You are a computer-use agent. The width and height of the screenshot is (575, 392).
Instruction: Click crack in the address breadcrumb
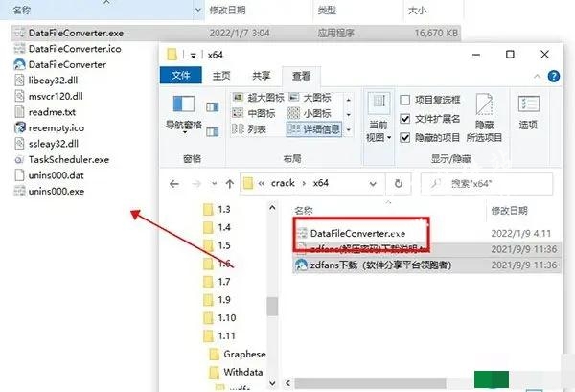coord(283,183)
